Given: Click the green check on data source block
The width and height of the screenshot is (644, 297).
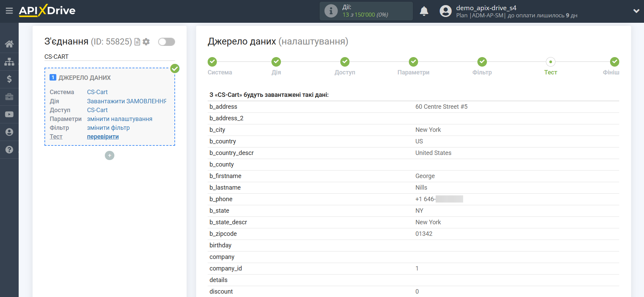Looking at the screenshot, I should pyautogui.click(x=175, y=69).
